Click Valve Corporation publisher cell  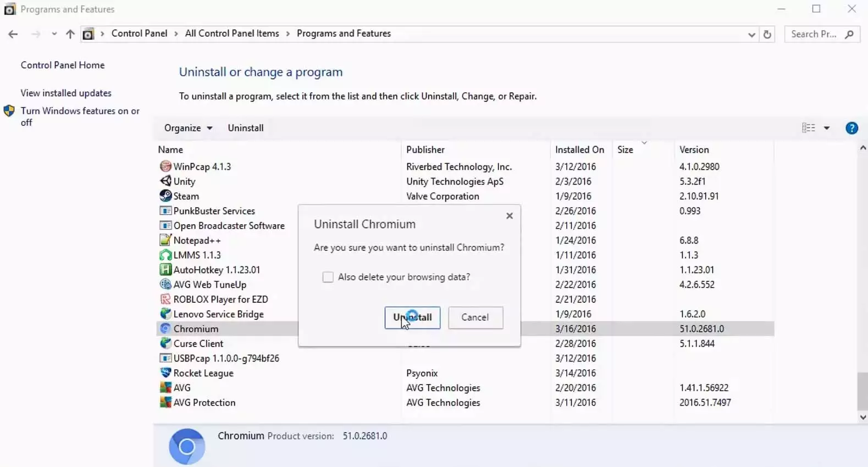(443, 196)
